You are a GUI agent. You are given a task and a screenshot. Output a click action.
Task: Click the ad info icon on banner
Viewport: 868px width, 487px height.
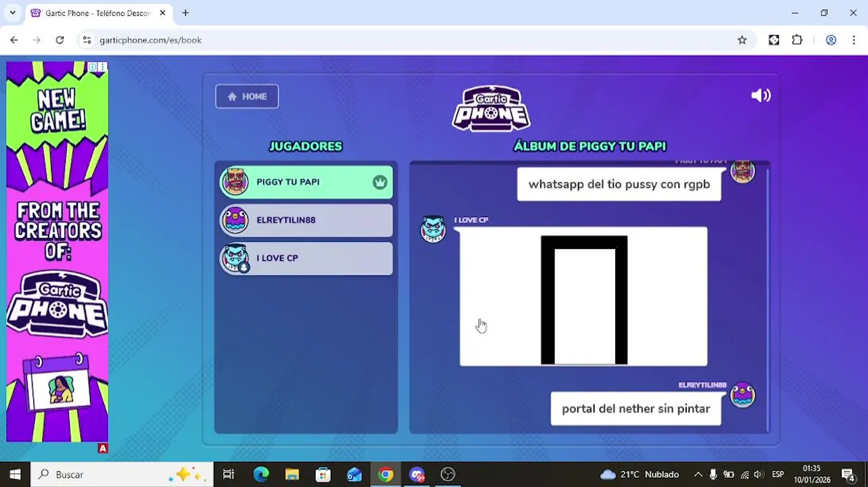click(93, 67)
